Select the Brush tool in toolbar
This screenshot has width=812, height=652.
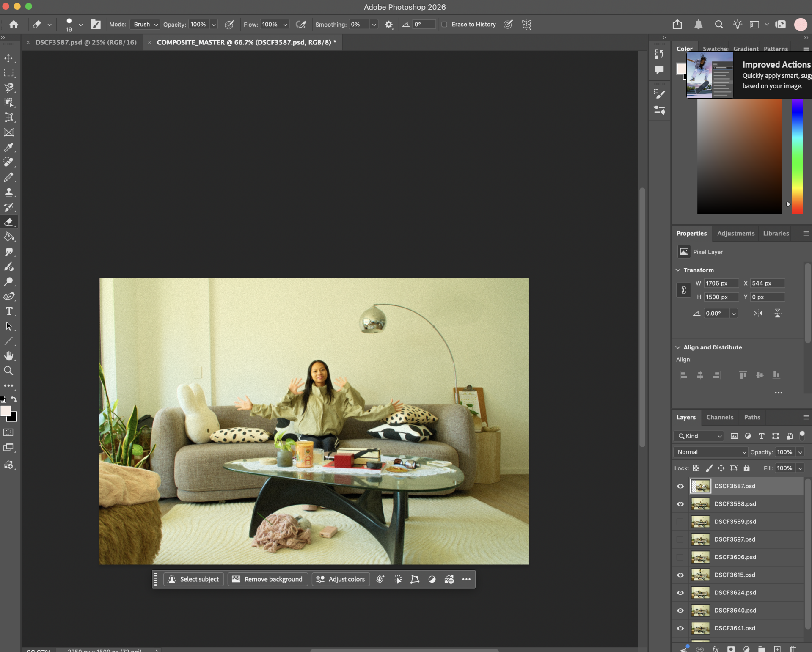tap(8, 177)
